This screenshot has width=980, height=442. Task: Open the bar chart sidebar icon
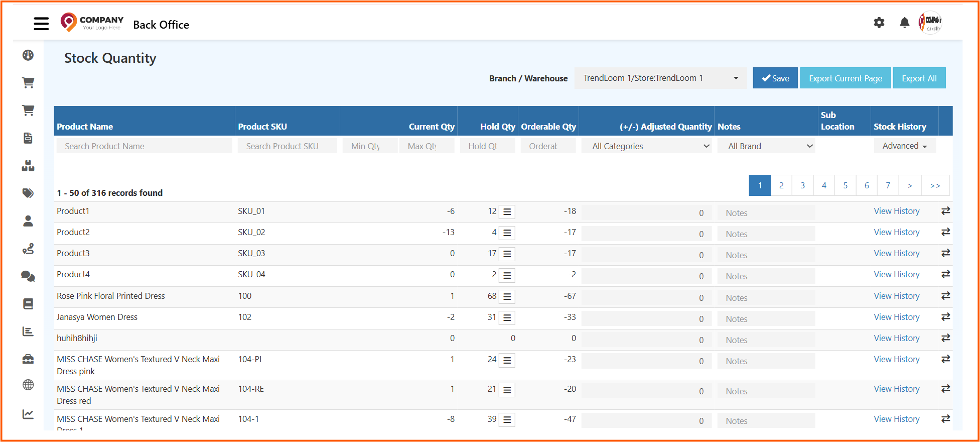(28, 331)
